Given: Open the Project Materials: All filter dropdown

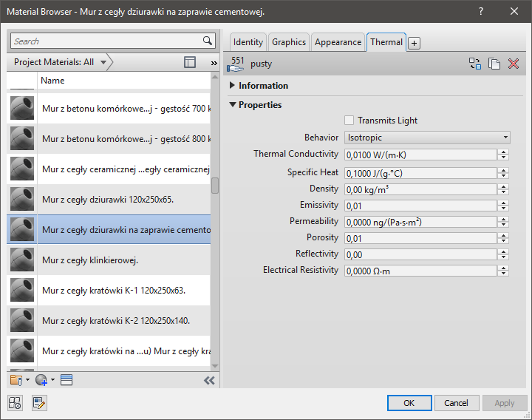Looking at the screenshot, I should [60, 62].
